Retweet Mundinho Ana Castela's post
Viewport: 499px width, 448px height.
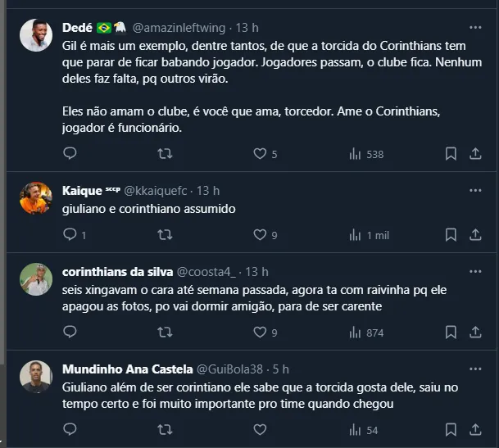coord(165,429)
